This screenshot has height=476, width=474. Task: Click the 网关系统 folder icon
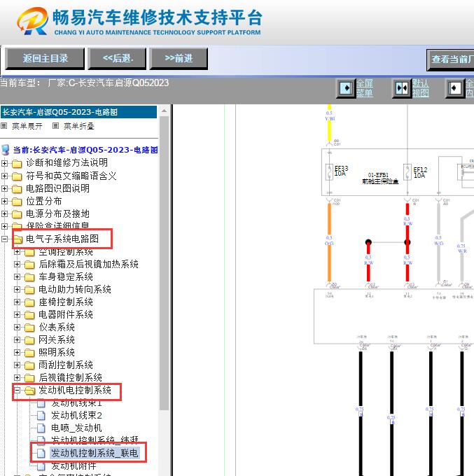coord(29,340)
